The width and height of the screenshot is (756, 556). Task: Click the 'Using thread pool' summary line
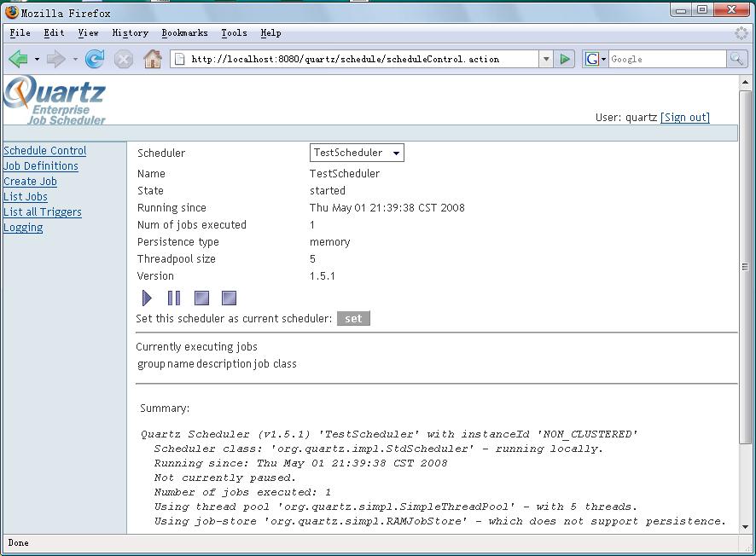pos(396,507)
